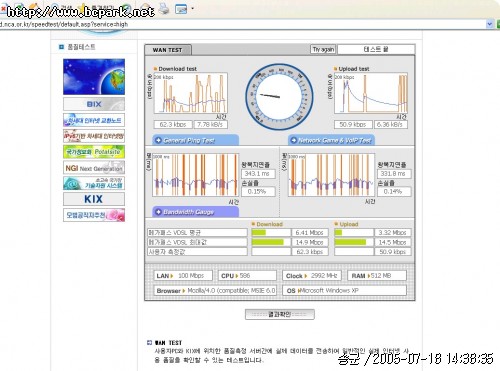The width and height of the screenshot is (500, 371).
Task: Select the 6.36 kB/s upload value
Action: click(391, 125)
